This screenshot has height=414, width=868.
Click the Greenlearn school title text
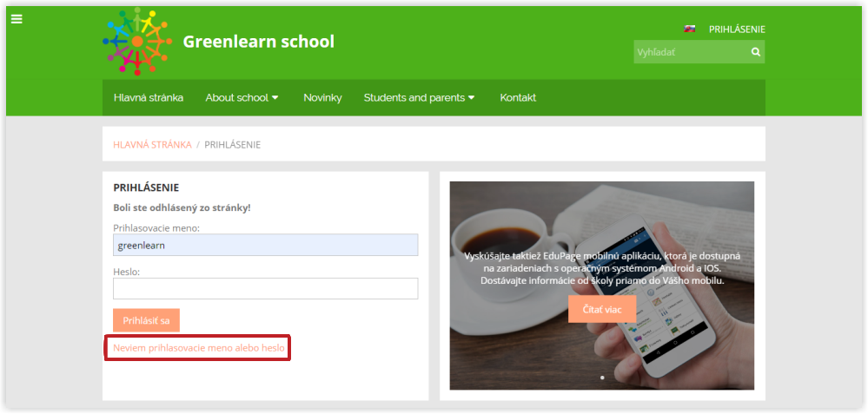(259, 42)
